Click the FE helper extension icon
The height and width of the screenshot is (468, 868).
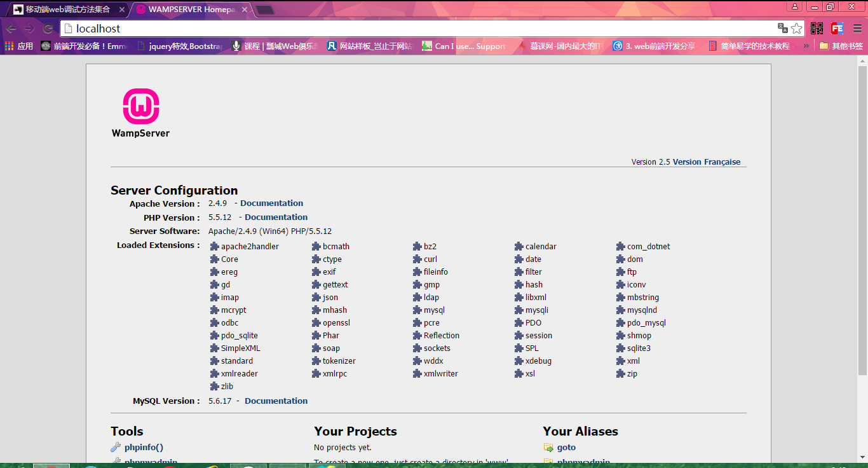tap(837, 29)
